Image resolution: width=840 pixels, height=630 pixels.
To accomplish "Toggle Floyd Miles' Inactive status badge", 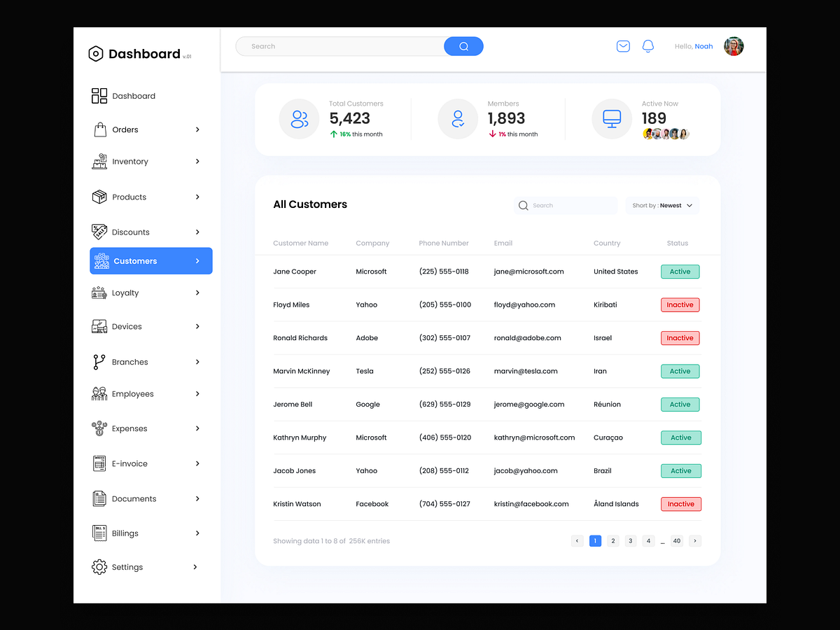I will pyautogui.click(x=680, y=304).
